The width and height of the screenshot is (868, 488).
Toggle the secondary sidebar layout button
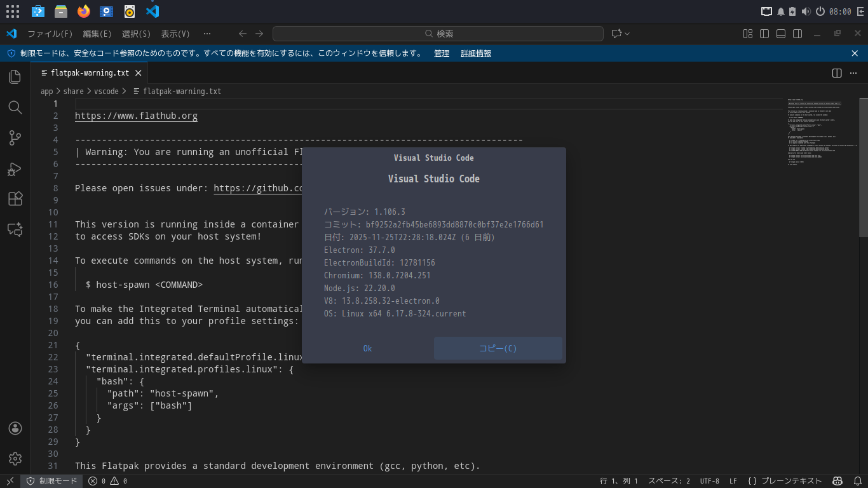point(797,34)
